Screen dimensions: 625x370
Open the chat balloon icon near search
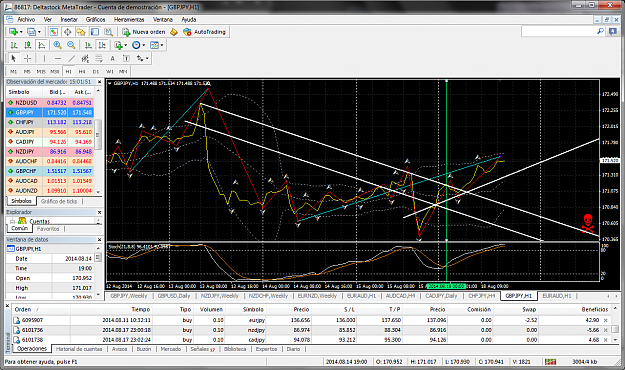(x=613, y=31)
